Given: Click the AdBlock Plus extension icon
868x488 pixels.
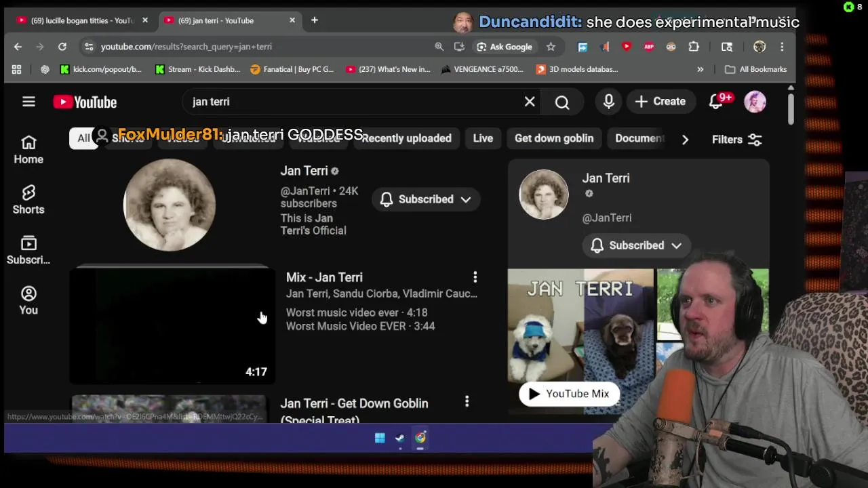Looking at the screenshot, I should coord(649,47).
